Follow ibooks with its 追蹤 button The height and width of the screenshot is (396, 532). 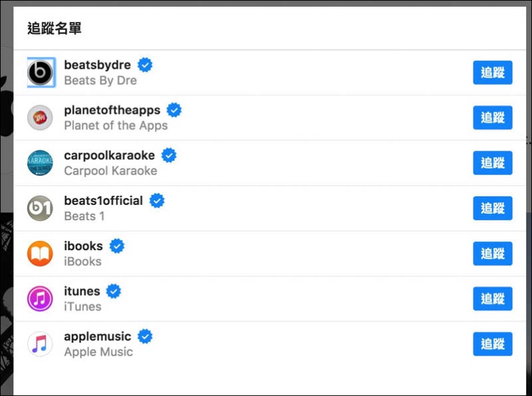[493, 254]
